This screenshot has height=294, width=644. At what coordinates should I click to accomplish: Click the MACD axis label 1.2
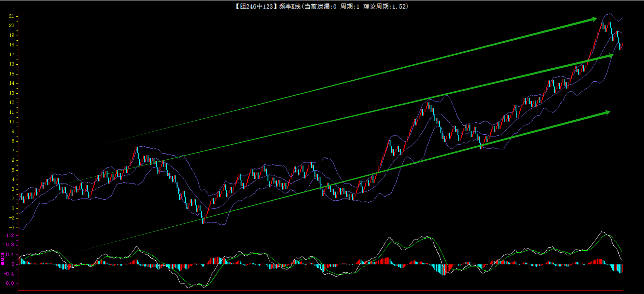(x=10, y=235)
